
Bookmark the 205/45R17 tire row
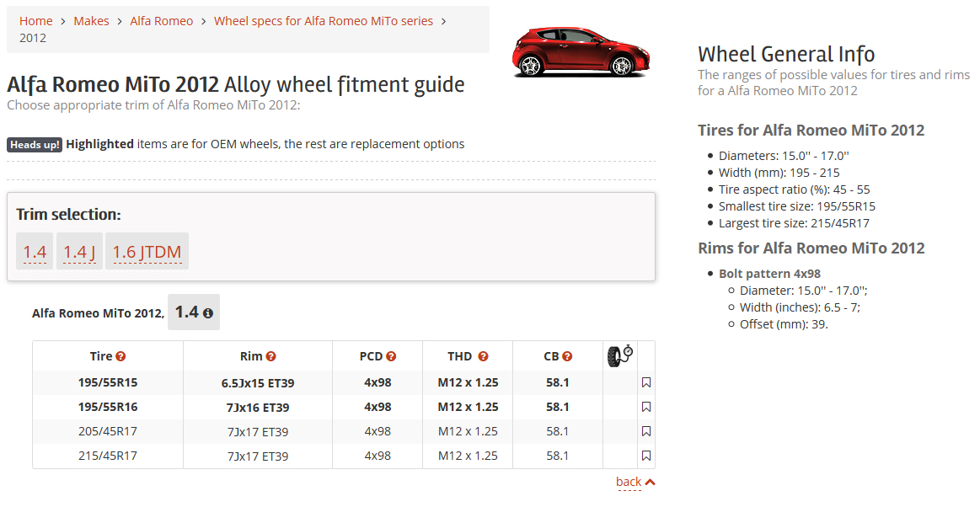(646, 431)
